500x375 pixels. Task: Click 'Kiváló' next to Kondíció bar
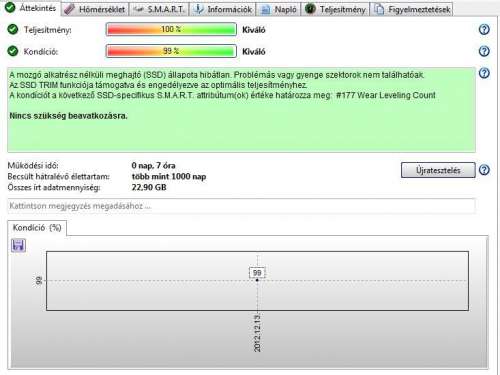coord(254,52)
